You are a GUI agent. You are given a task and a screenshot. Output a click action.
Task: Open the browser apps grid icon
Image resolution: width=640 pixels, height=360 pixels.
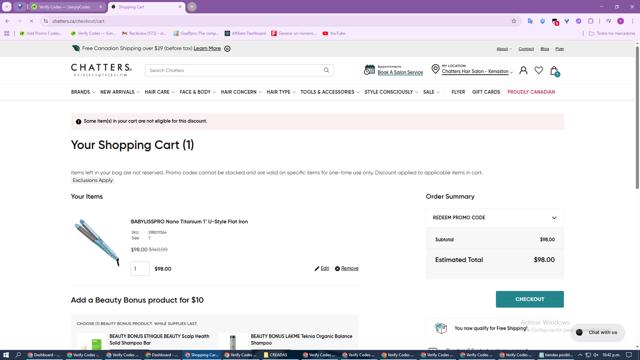(7, 33)
